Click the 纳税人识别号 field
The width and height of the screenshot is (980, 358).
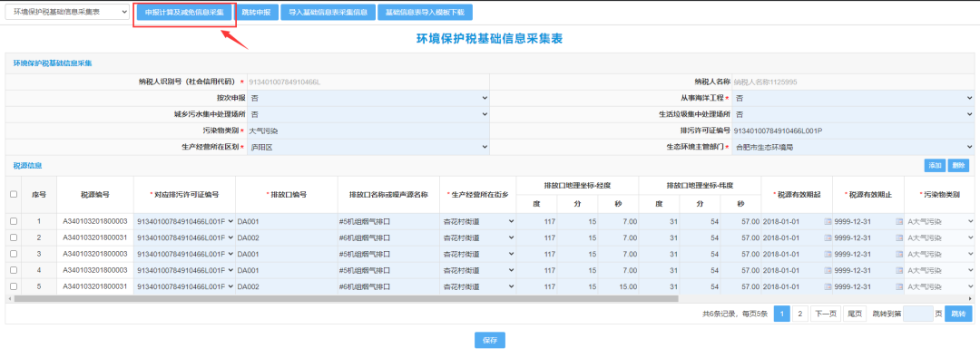(x=368, y=82)
